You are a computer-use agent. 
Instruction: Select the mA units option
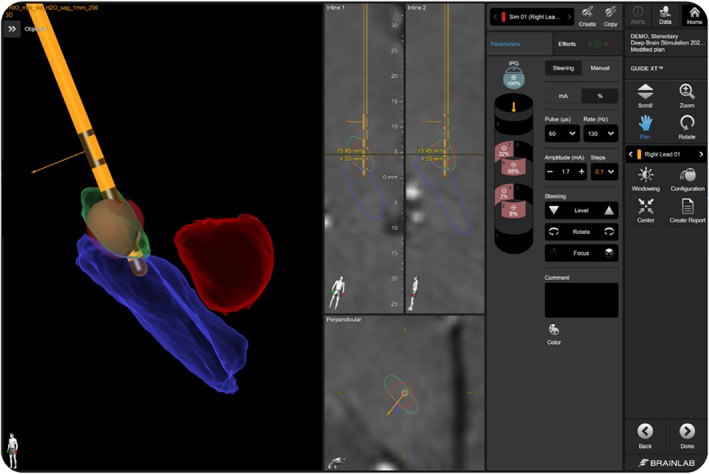click(563, 96)
